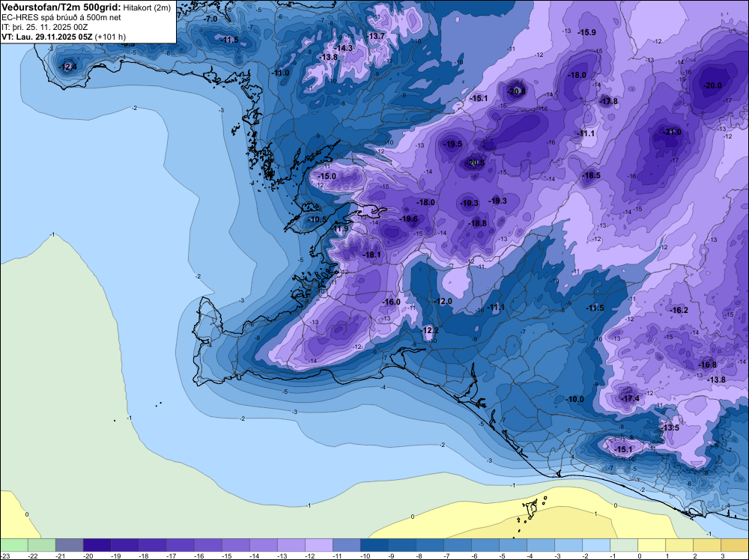
Task: Click the -17.8 temperature value
Action: tap(608, 101)
